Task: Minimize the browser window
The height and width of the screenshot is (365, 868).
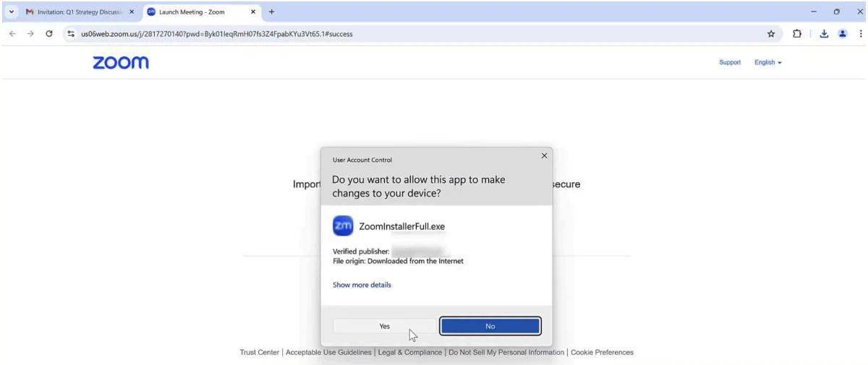Action: pos(814,12)
